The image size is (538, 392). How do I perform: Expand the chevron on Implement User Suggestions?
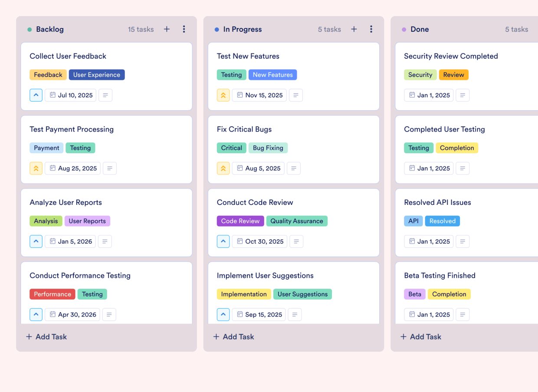coord(223,314)
